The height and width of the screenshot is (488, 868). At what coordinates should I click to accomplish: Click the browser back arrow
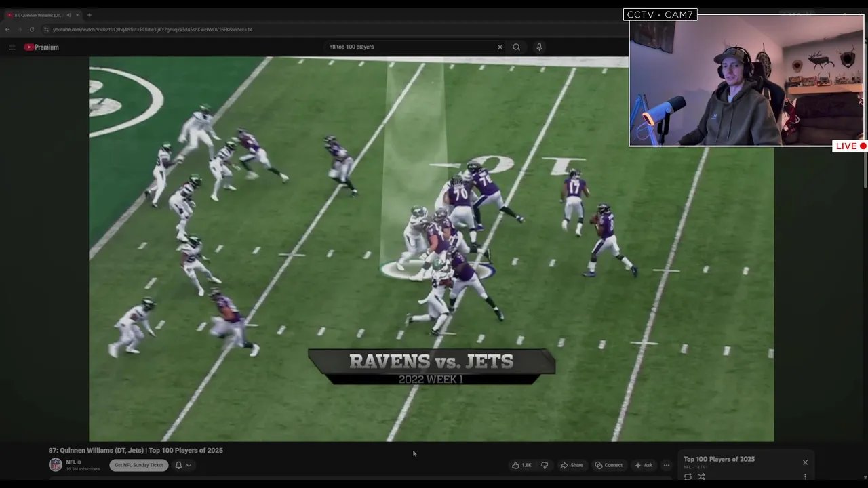pos(7,29)
